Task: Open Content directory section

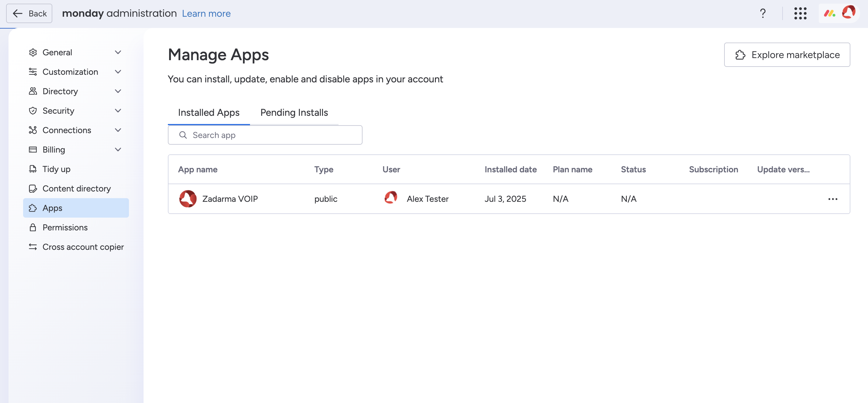Action: click(76, 188)
